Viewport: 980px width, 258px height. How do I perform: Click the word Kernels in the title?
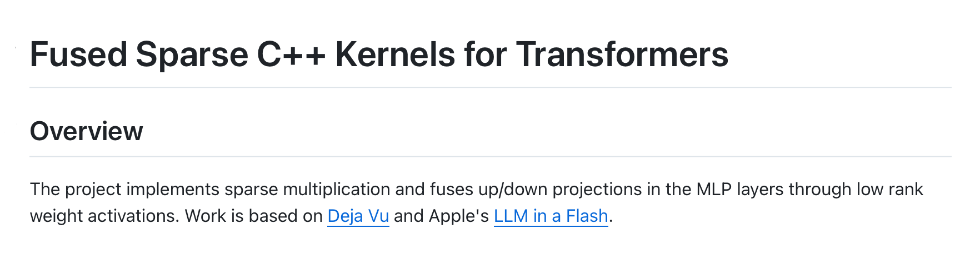395,54
